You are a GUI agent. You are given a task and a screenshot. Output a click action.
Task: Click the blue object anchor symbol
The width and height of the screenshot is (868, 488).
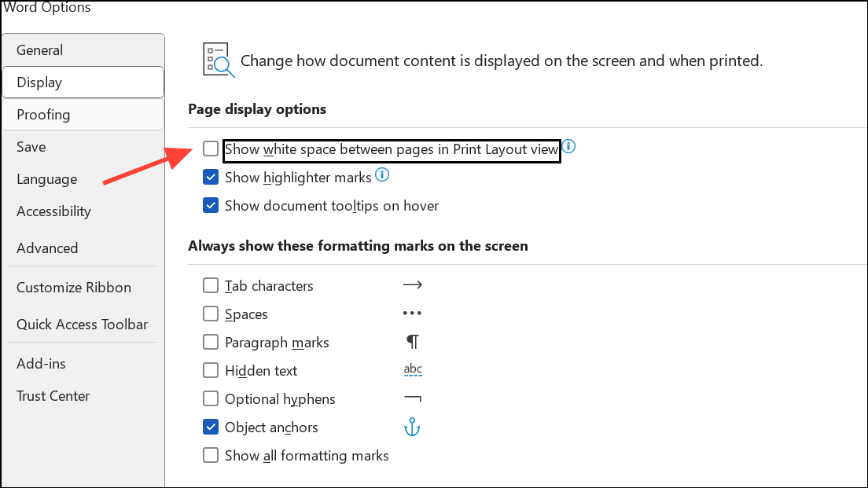tap(413, 427)
